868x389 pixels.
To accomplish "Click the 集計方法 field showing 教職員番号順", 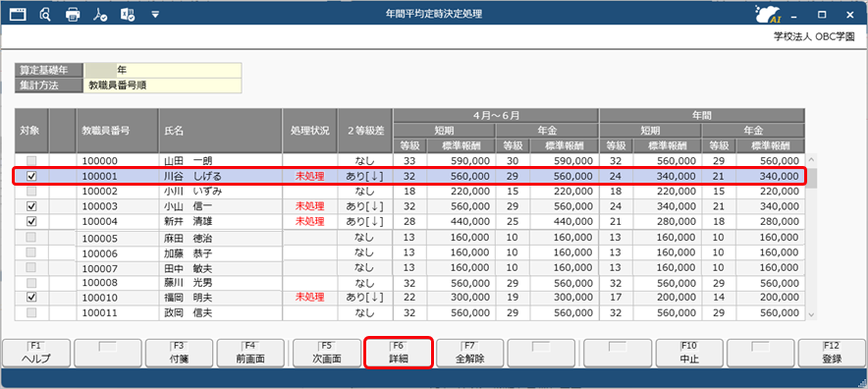I will pos(163,85).
